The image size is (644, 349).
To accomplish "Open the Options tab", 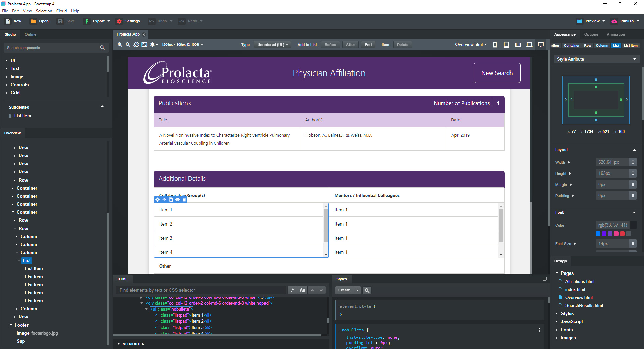I will pyautogui.click(x=591, y=34).
